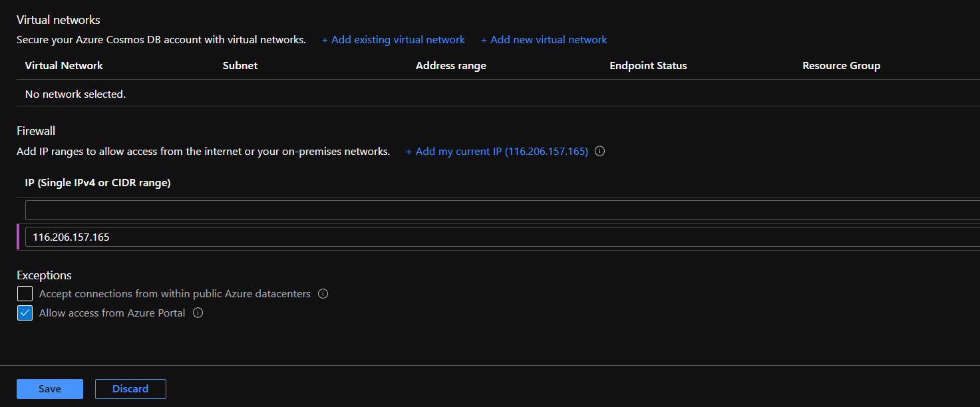The width and height of the screenshot is (980, 407).
Task: Click the Add existing virtual network link
Action: (393, 40)
